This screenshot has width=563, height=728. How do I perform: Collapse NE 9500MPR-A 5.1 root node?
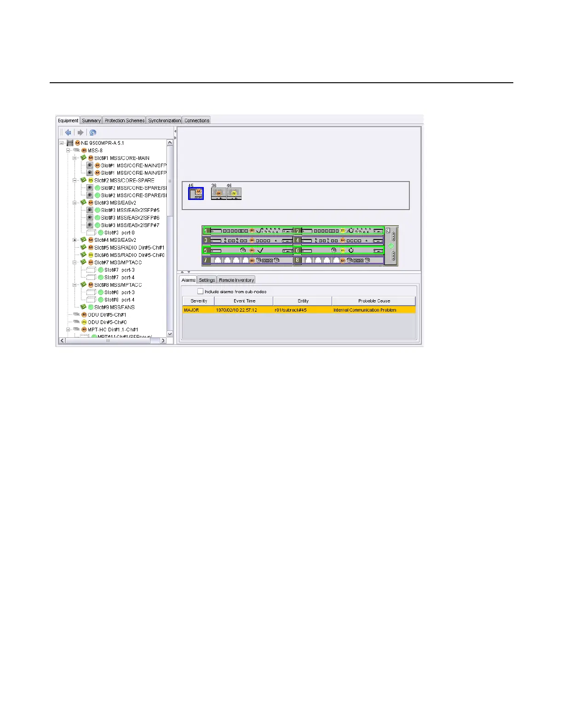coord(62,143)
